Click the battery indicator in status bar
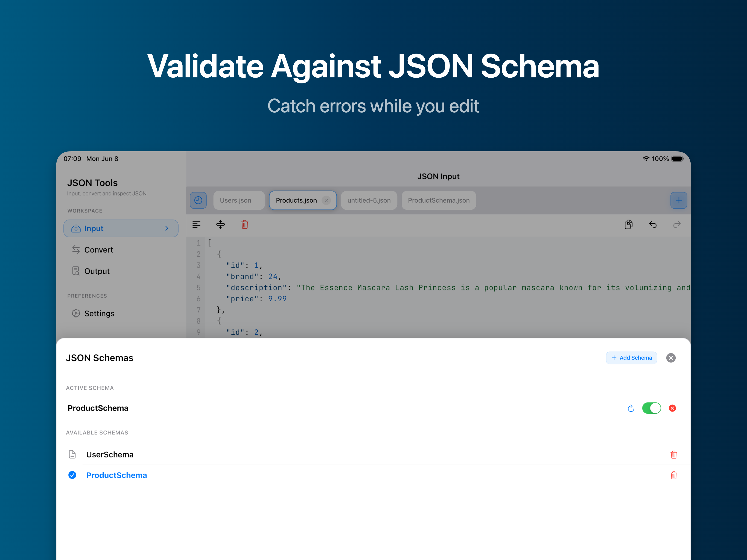Viewport: 747px width, 560px height. coord(678,159)
